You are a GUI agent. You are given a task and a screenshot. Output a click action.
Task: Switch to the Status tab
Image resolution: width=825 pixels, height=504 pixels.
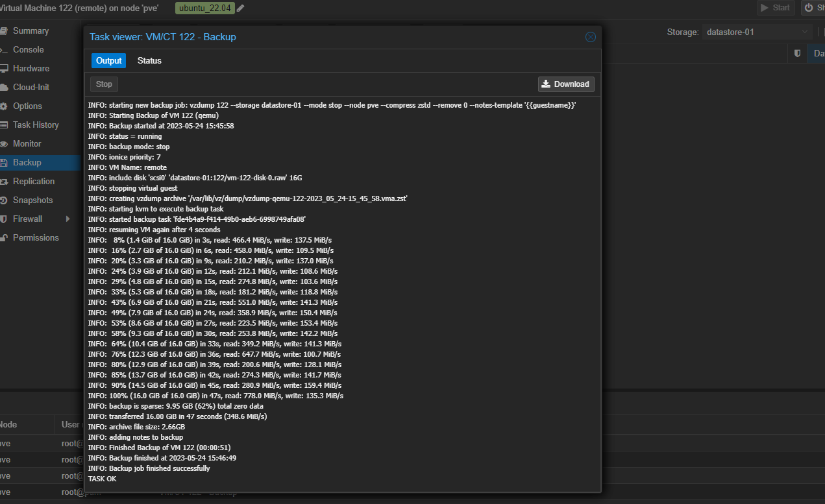(149, 61)
